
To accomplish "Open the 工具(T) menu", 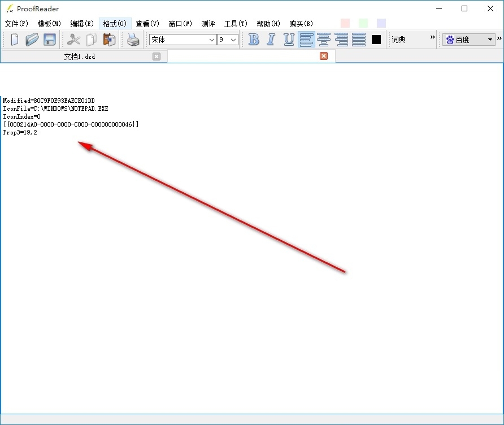I will [236, 24].
